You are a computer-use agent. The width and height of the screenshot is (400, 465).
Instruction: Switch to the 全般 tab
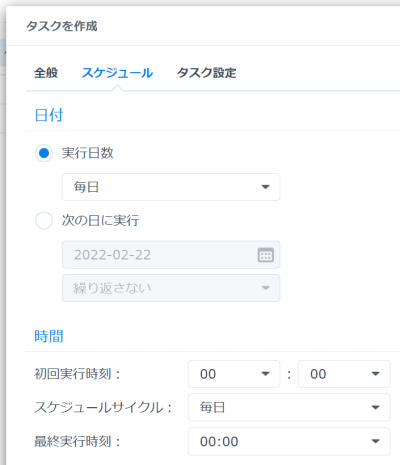(x=46, y=73)
